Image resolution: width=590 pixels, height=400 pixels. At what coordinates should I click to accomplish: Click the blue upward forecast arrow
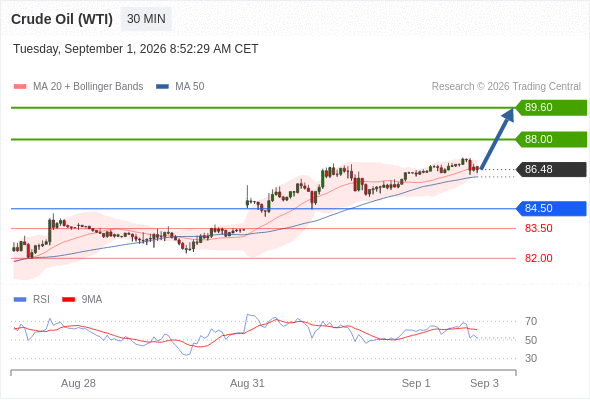click(x=497, y=139)
